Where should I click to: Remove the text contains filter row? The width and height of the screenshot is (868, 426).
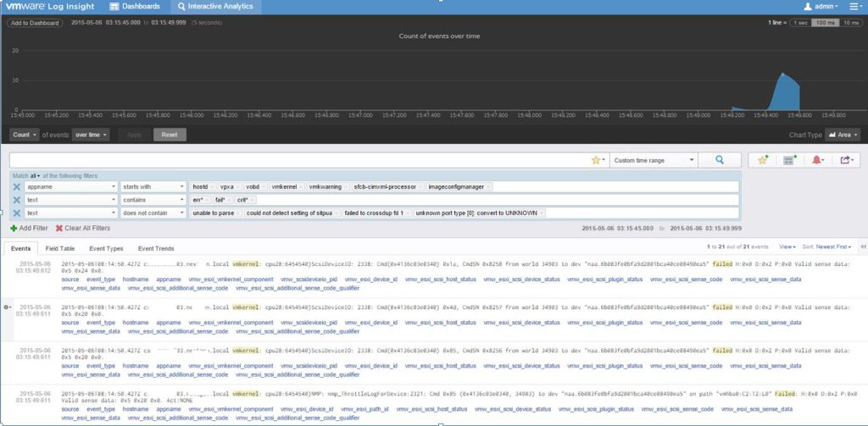pos(17,200)
